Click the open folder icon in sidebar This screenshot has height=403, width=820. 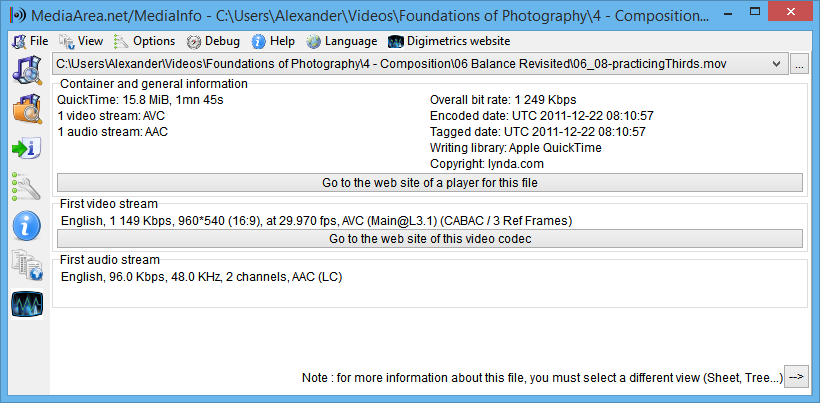point(27,109)
